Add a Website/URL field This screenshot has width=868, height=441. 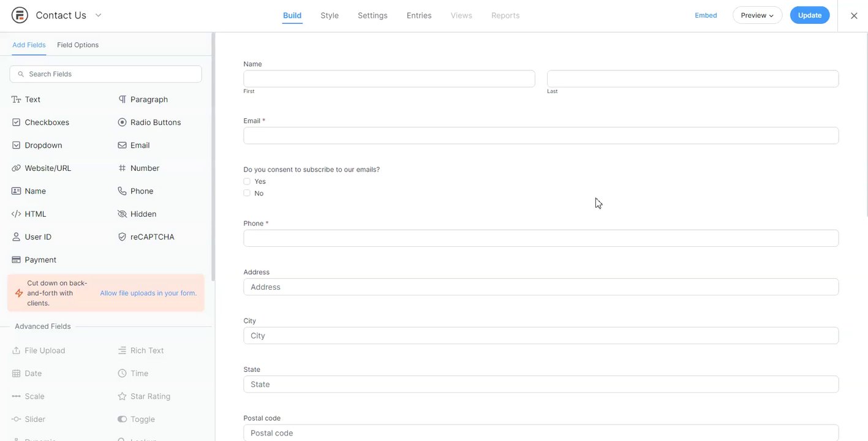[47, 168]
